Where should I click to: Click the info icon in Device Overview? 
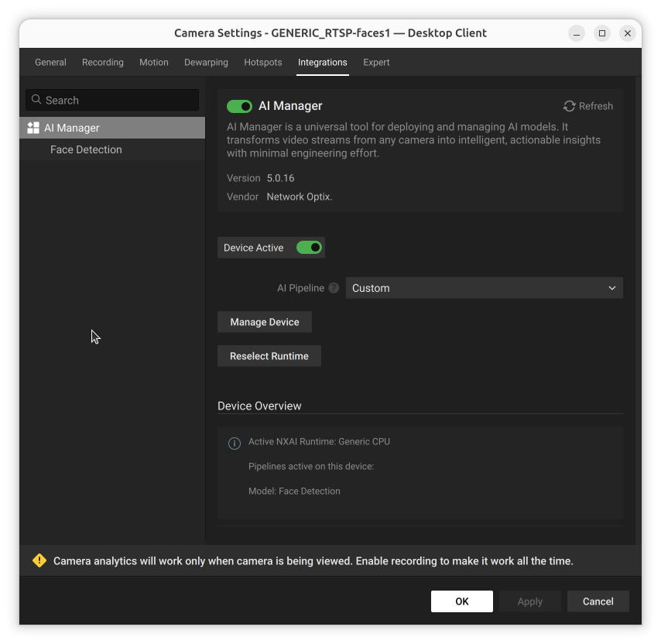coord(235,443)
